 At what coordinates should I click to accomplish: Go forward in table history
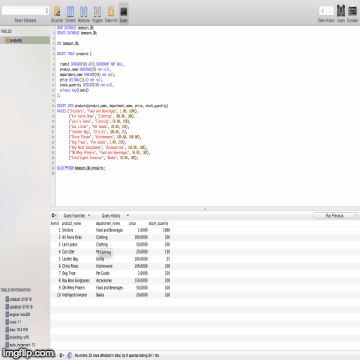(x=330, y=11)
